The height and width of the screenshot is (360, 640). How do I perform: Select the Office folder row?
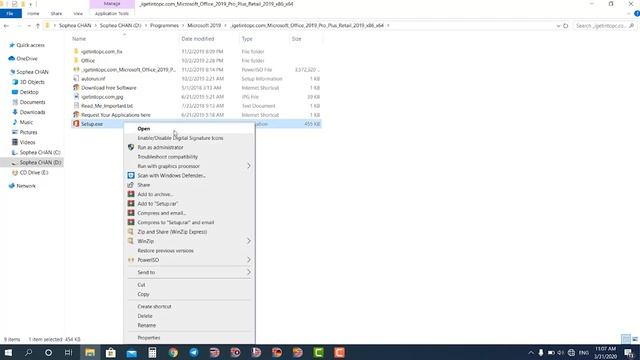click(x=196, y=60)
